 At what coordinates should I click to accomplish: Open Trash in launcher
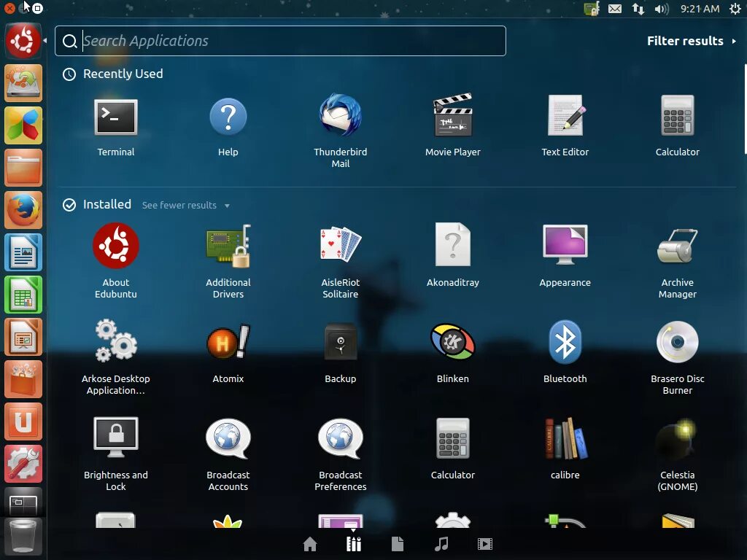[x=23, y=537]
